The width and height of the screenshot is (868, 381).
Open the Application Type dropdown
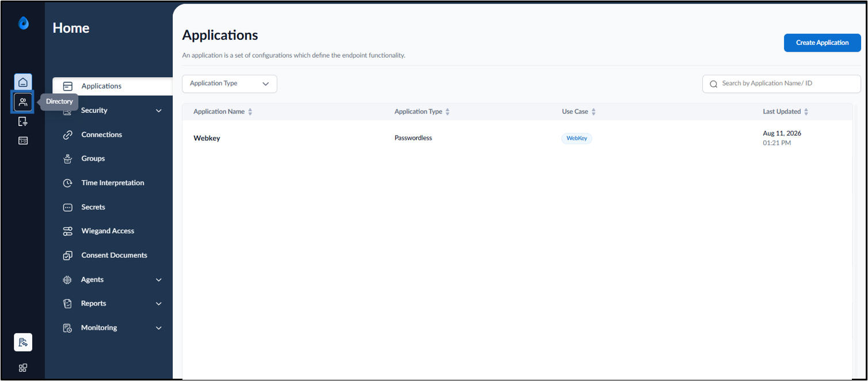tap(230, 83)
